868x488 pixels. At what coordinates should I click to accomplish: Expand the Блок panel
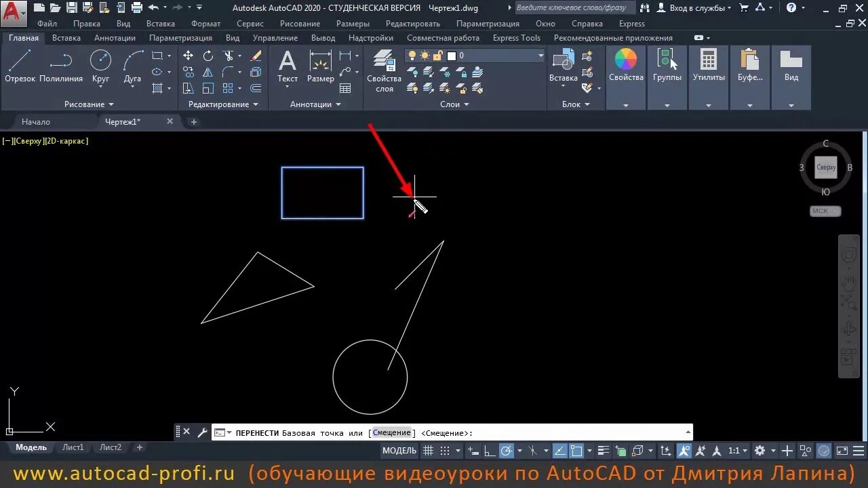576,104
